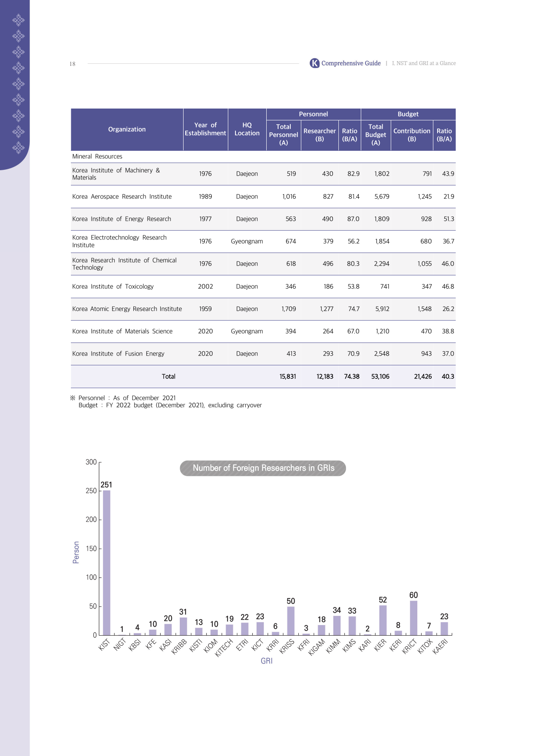
Task: Click 'I. NST and GRI at a Glance' header
Action: [424, 63]
